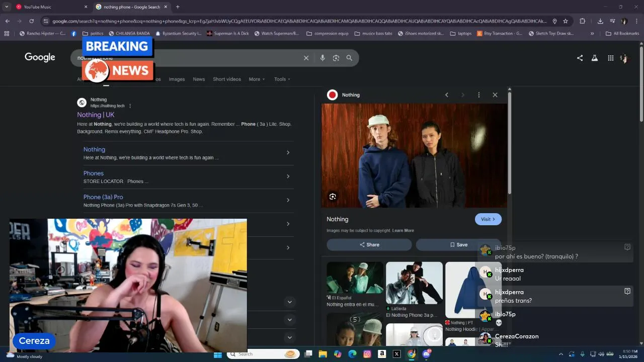Expand Phone (3a) Pro sitelink chevron
This screenshot has height=362, width=644.
coord(288,200)
